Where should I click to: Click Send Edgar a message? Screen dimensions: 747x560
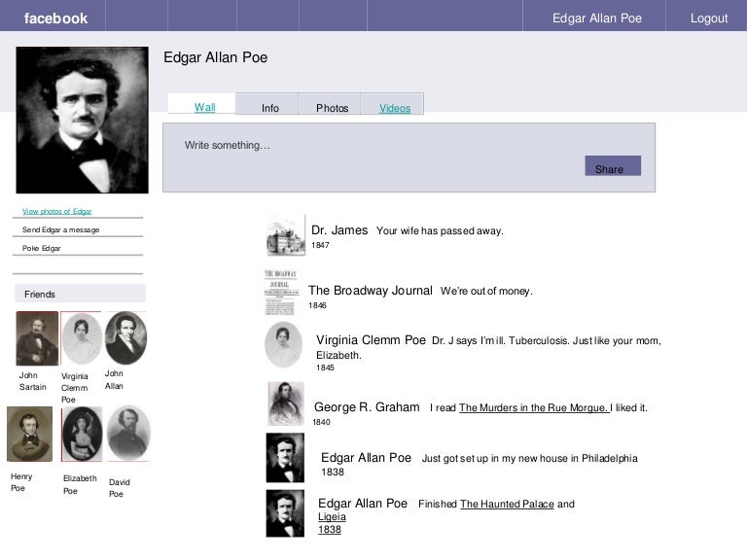coord(60,229)
